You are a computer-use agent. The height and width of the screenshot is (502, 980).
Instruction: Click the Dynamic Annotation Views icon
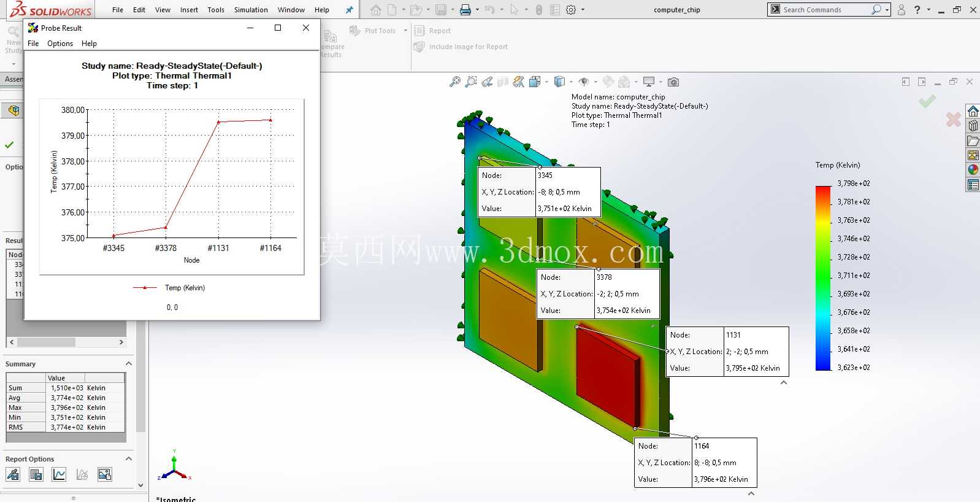point(519,82)
